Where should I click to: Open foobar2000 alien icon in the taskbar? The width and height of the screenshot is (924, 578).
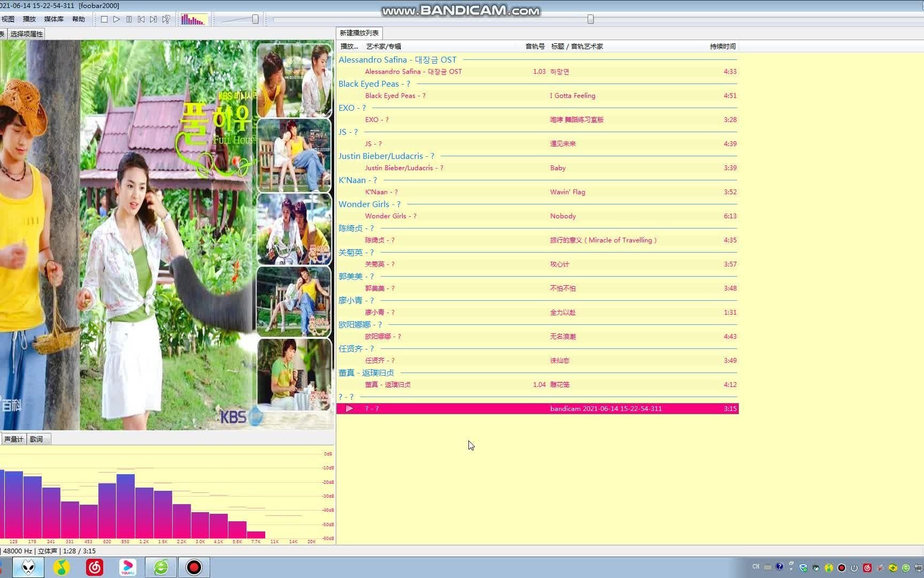click(x=28, y=567)
